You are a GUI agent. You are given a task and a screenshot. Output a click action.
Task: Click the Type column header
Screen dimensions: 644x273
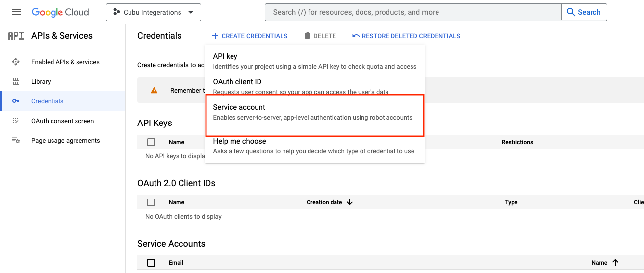click(x=511, y=202)
